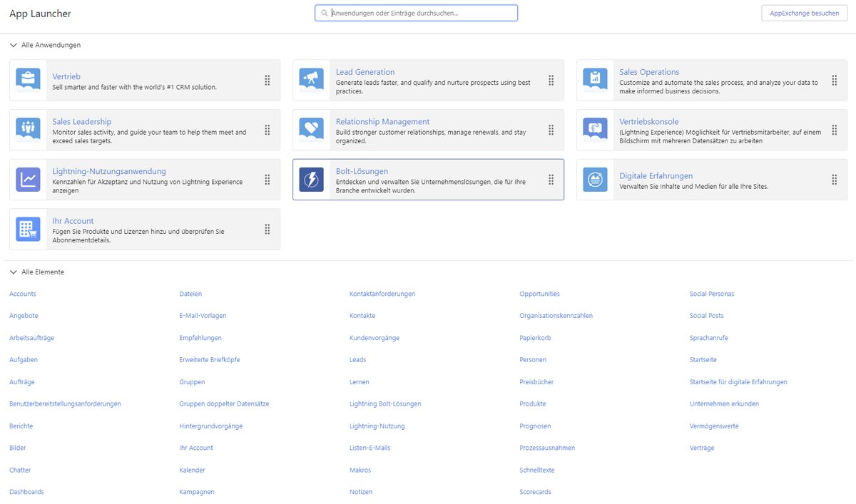Open the Kontakte item link
Viewport: 856px width, 504px height.
(x=362, y=316)
